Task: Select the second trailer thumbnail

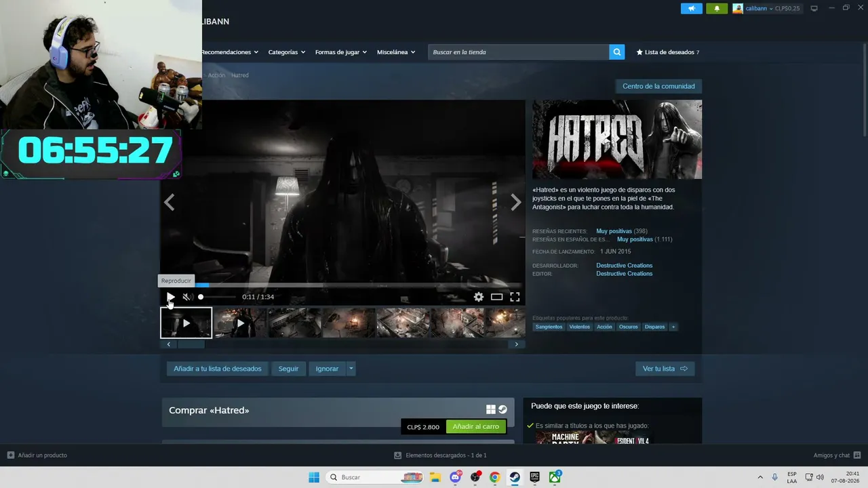Action: [240, 323]
